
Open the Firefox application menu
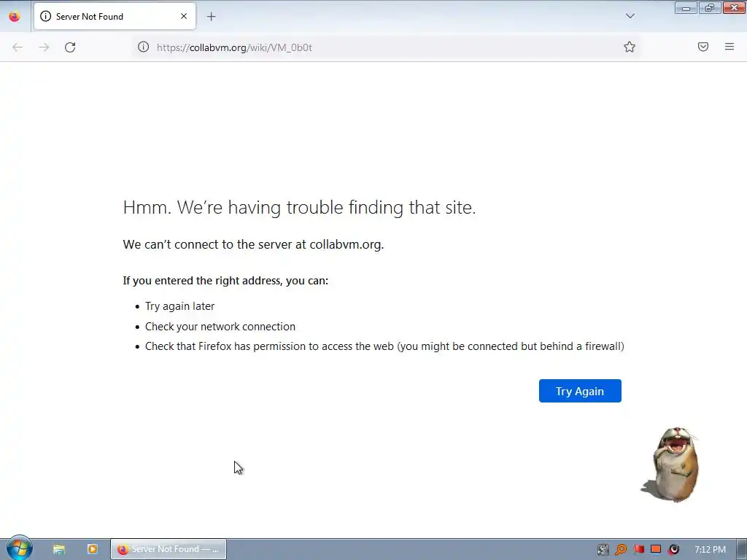729,47
